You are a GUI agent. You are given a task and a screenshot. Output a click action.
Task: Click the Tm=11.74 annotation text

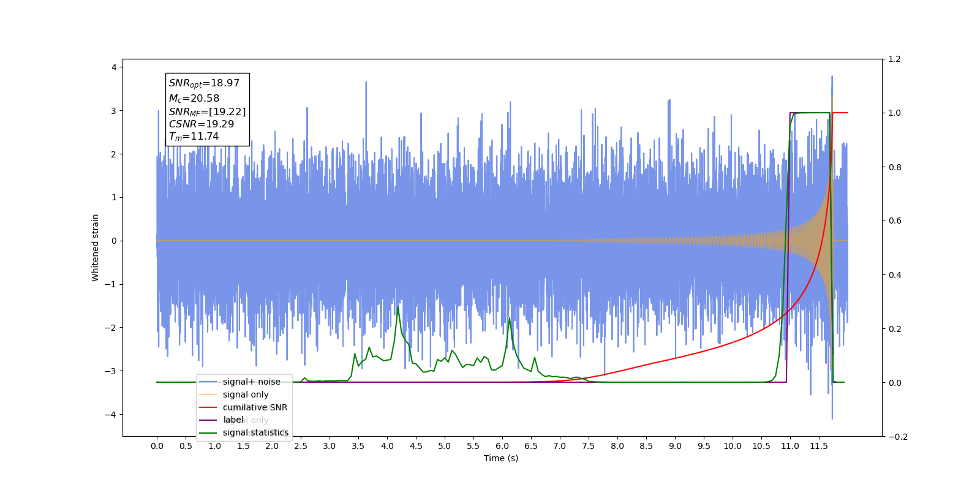(x=194, y=137)
